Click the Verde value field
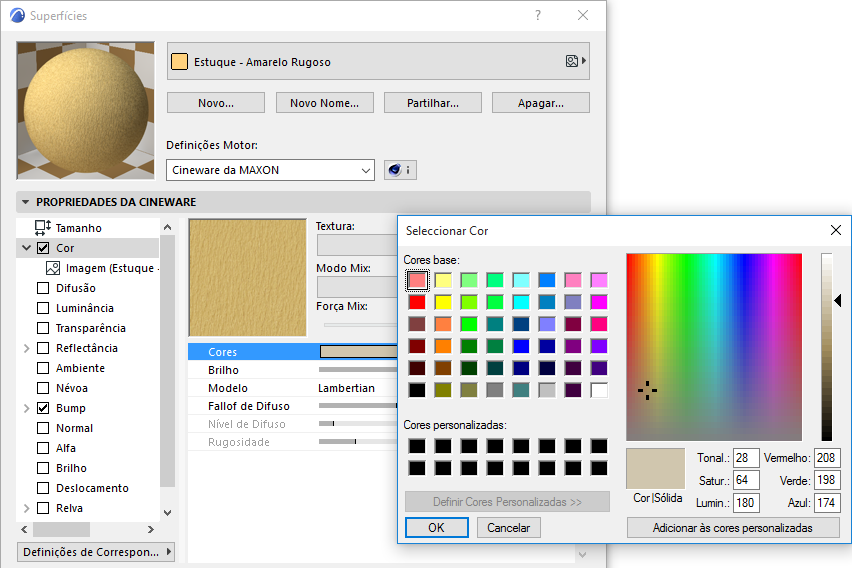This screenshot has width=852, height=568. [827, 480]
